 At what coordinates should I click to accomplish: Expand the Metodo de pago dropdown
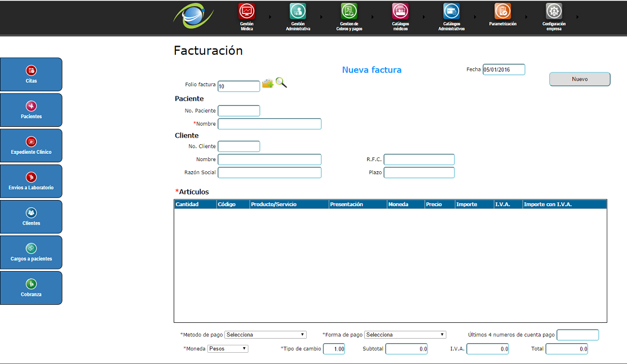(x=266, y=335)
